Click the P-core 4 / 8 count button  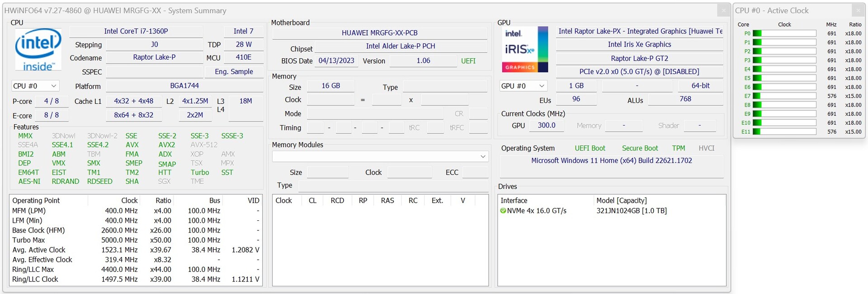(x=52, y=101)
